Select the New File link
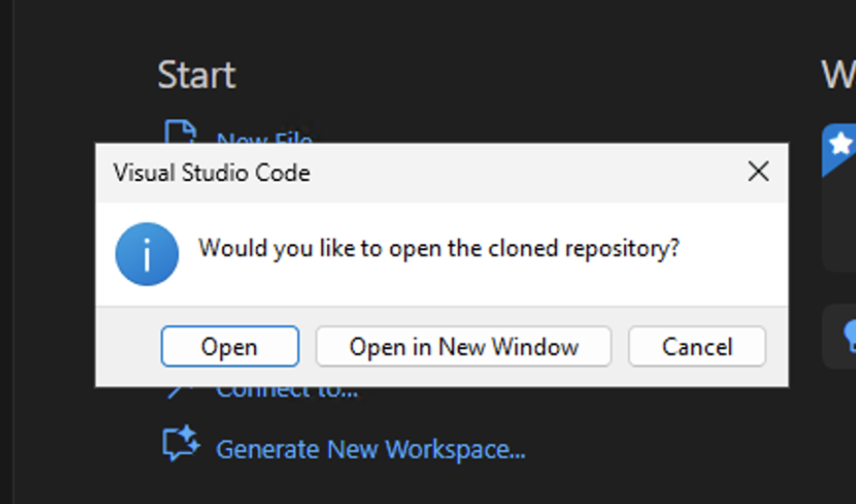This screenshot has width=856, height=504. pyautogui.click(x=264, y=139)
